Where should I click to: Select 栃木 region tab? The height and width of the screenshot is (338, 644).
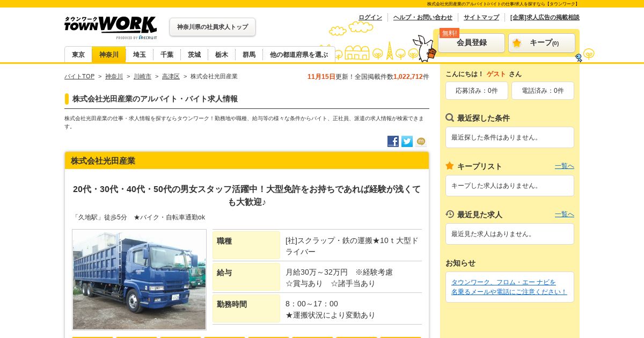[222, 55]
